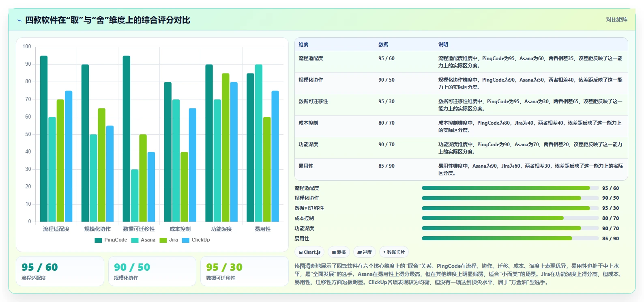Click the description starting 流程适配度维度中，PingCode为95

point(530,62)
